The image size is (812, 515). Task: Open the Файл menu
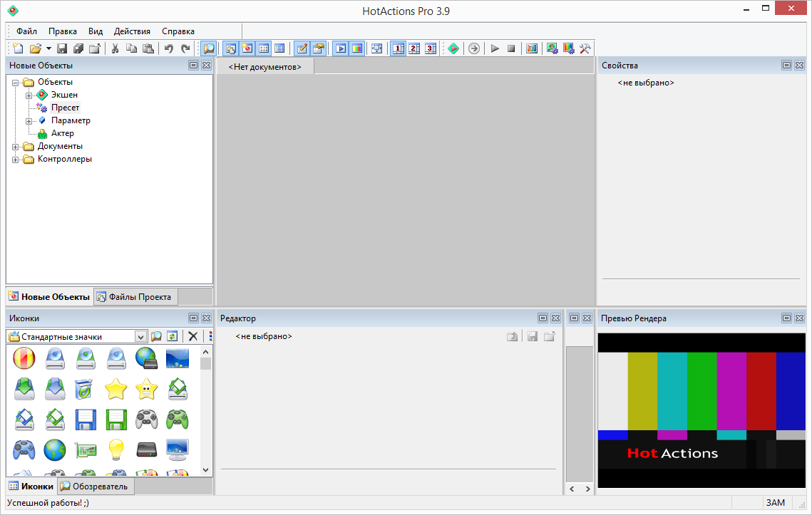[x=26, y=31]
